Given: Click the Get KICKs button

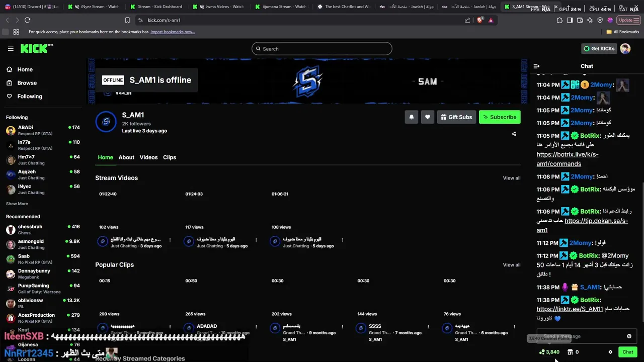Looking at the screenshot, I should pyautogui.click(x=599, y=49).
